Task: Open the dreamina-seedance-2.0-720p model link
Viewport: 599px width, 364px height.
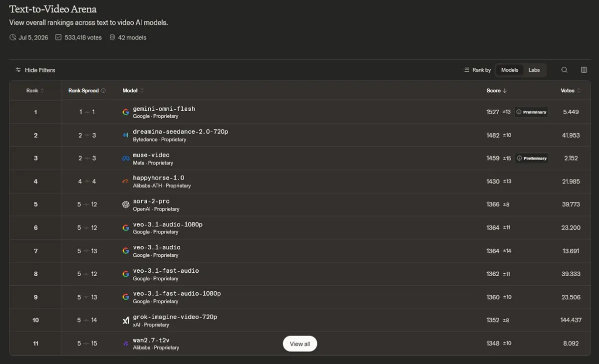Action: [181, 132]
